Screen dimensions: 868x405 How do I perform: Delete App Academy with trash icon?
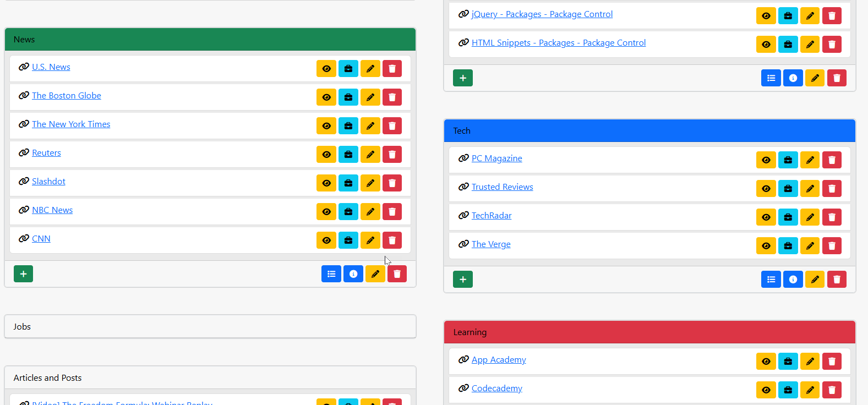[832, 362]
